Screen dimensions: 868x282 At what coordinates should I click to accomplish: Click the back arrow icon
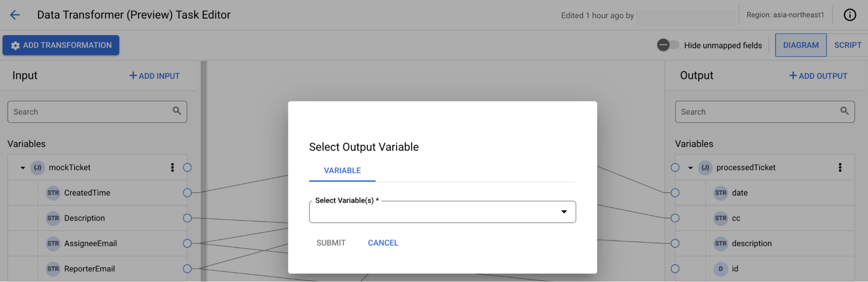15,15
